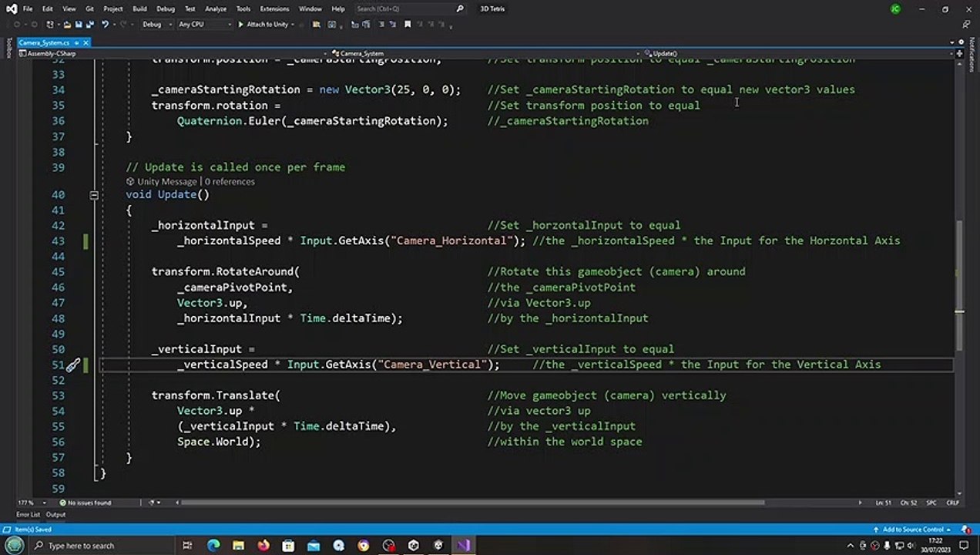Image resolution: width=980 pixels, height=555 pixels.
Task: Collapse the Update method at line 40
Action: (x=94, y=195)
